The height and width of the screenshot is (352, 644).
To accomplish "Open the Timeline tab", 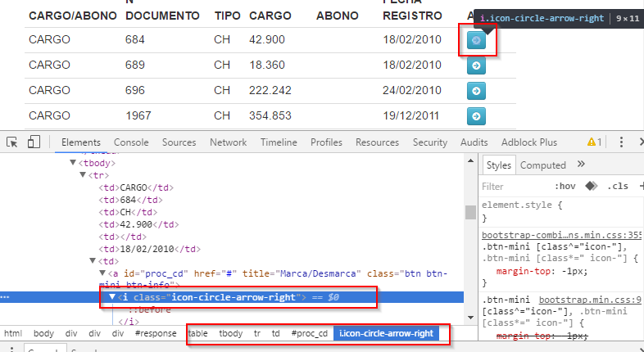I will [x=279, y=142].
